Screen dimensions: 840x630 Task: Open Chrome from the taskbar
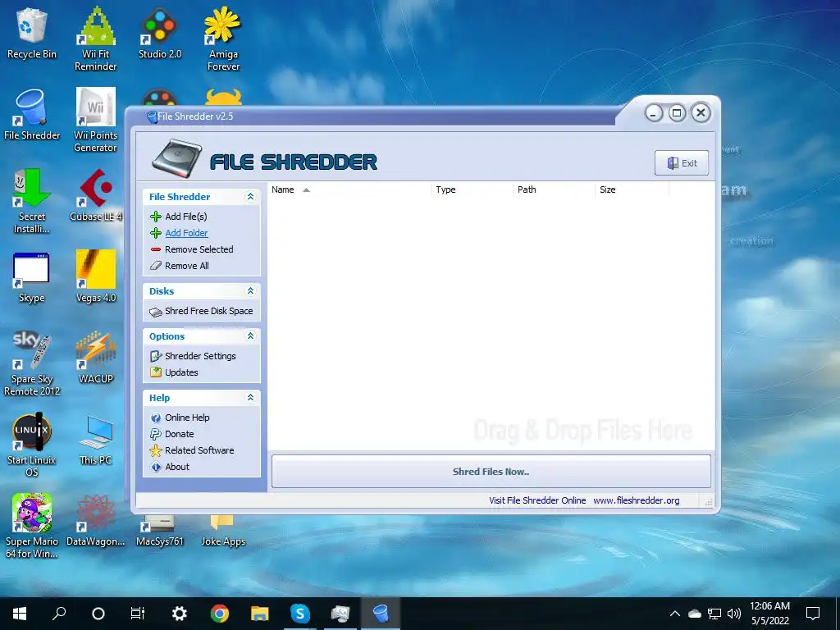[219, 614]
